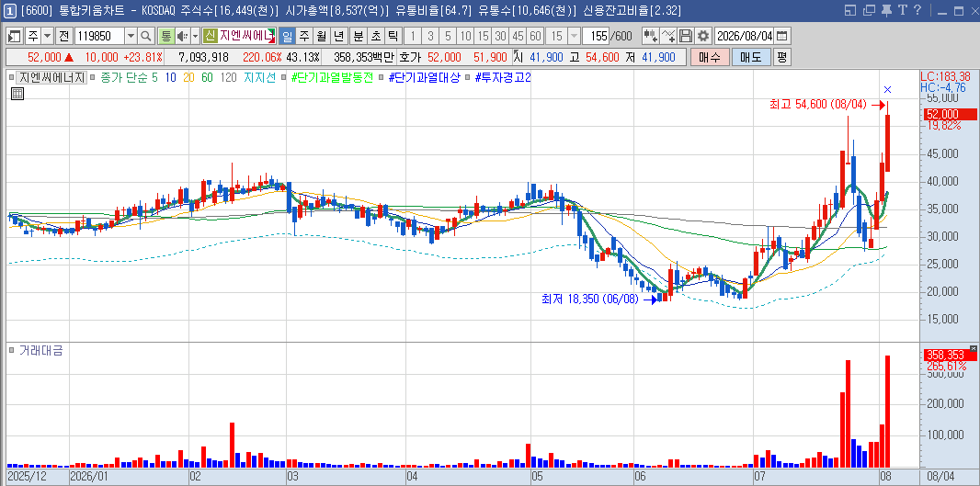Toggle the #단기과열대상 indicator marker
980x486 pixels.
[382, 78]
